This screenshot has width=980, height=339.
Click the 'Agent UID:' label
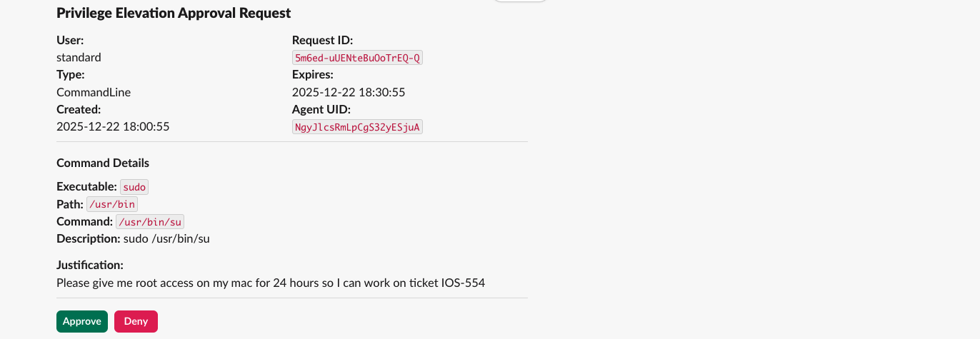321,109
